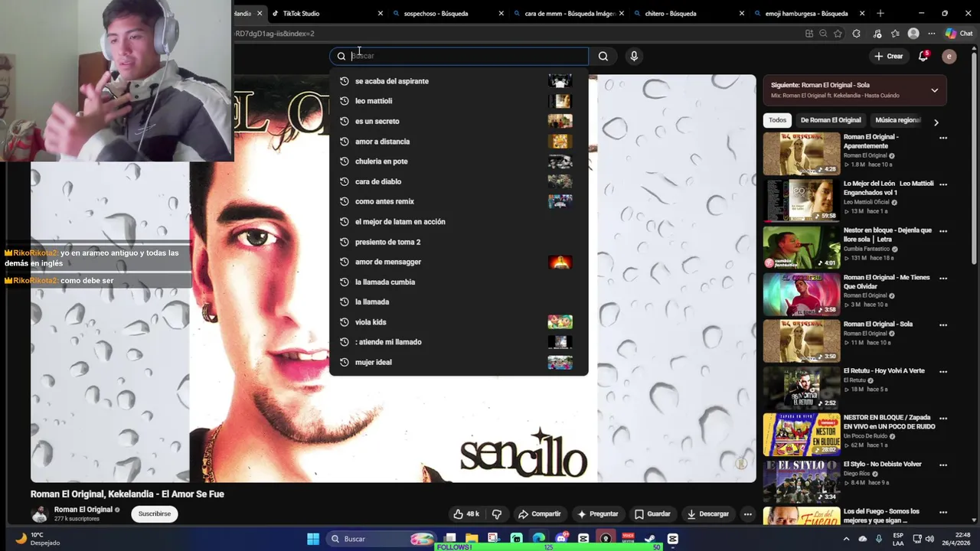
Task: Click the Crear button
Action: [888, 56]
